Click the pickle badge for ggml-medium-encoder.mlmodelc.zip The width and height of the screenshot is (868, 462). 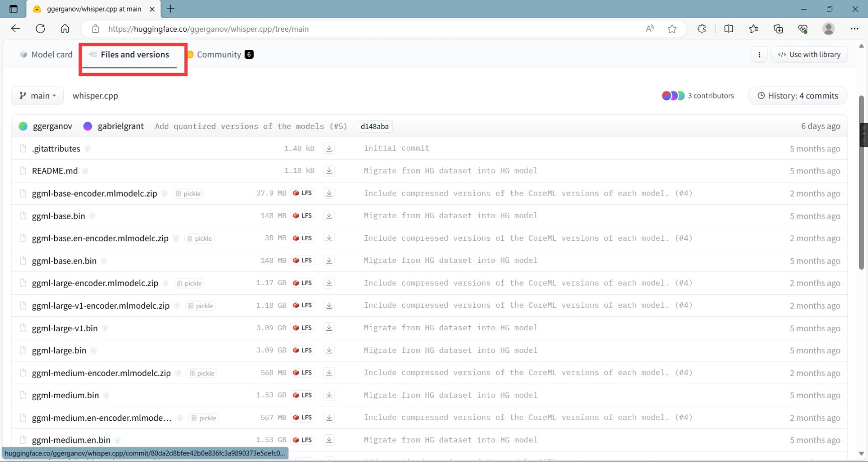[x=201, y=373]
